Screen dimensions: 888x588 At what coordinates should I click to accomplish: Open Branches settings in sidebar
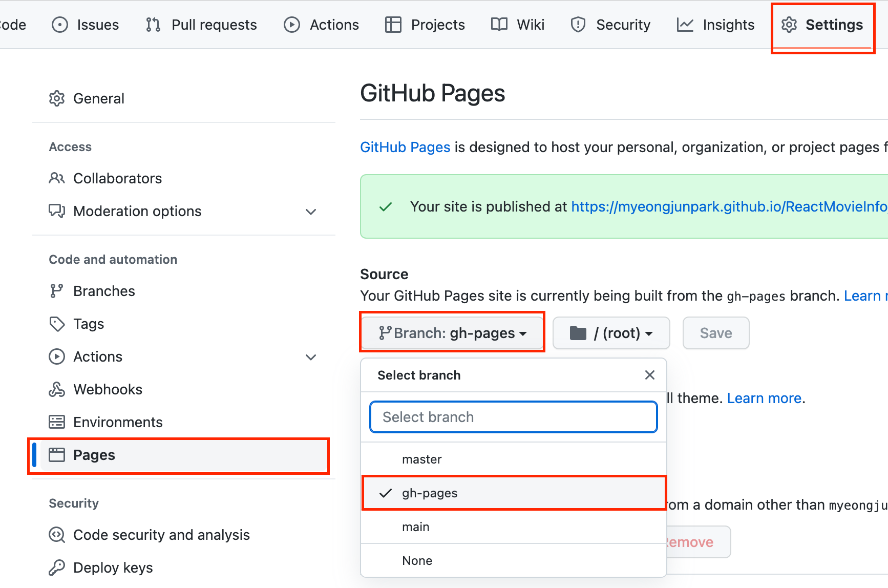tap(184, 291)
